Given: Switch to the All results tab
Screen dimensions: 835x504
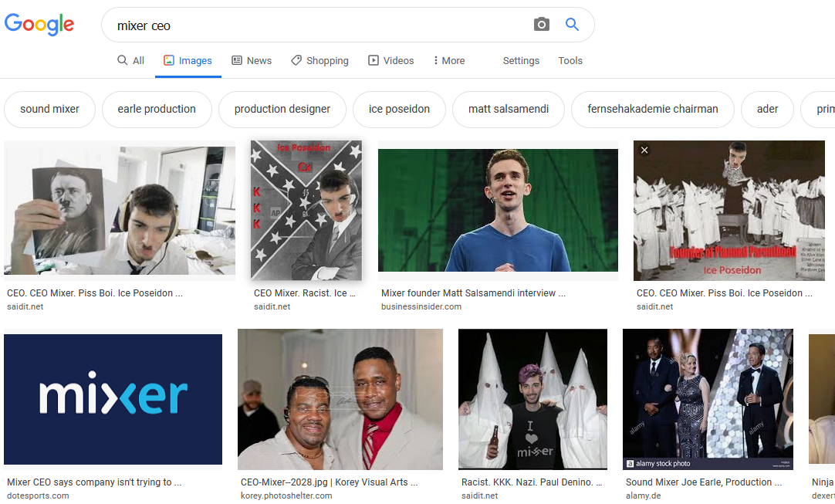Looking at the screenshot, I should tap(131, 61).
